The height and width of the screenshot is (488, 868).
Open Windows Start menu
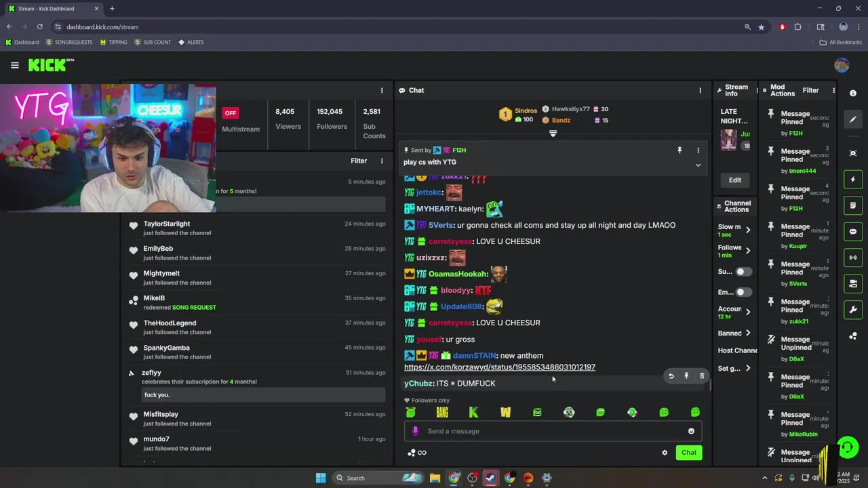321,478
